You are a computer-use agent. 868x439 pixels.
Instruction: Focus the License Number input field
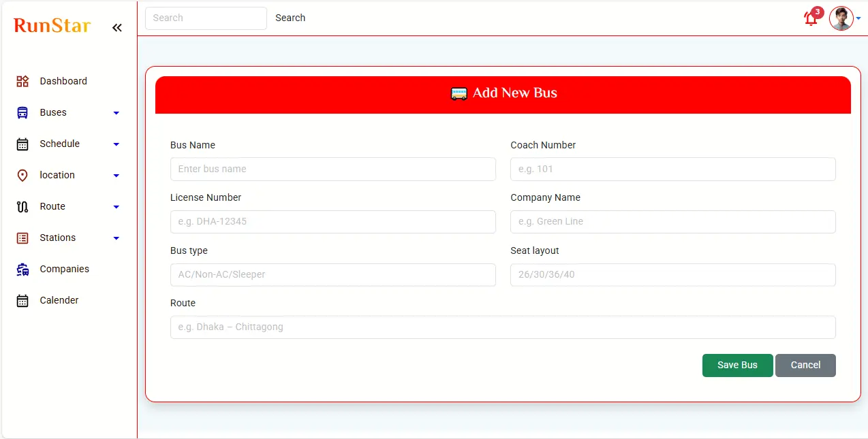pos(333,221)
